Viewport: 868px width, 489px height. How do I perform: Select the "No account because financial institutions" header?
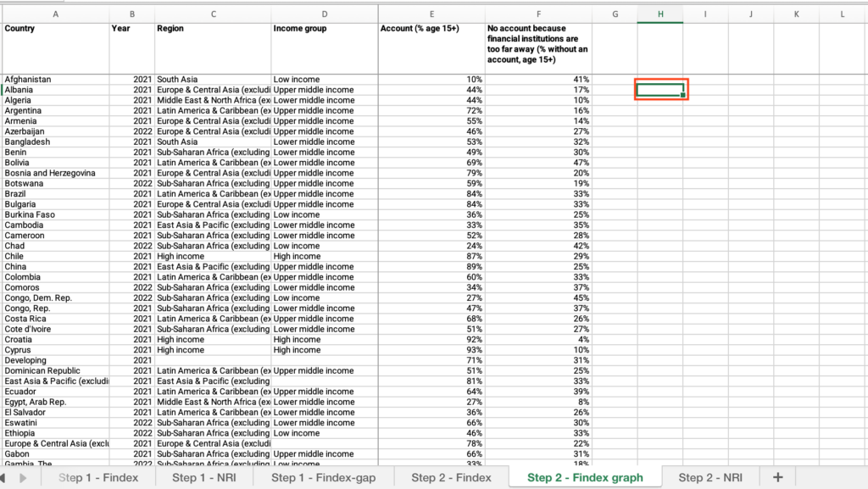click(538, 48)
